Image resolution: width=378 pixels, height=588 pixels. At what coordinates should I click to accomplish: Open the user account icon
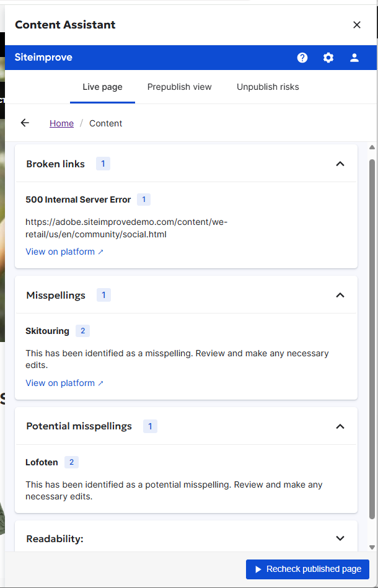click(x=354, y=58)
